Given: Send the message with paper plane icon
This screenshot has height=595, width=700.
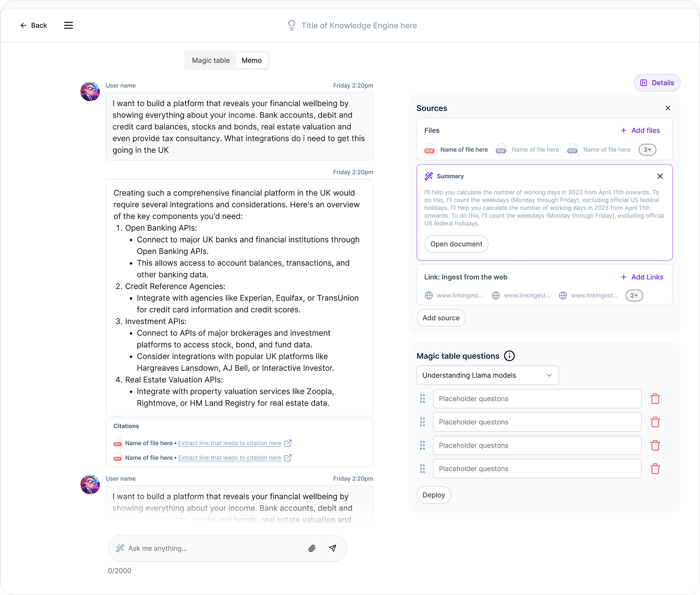Looking at the screenshot, I should click(333, 548).
